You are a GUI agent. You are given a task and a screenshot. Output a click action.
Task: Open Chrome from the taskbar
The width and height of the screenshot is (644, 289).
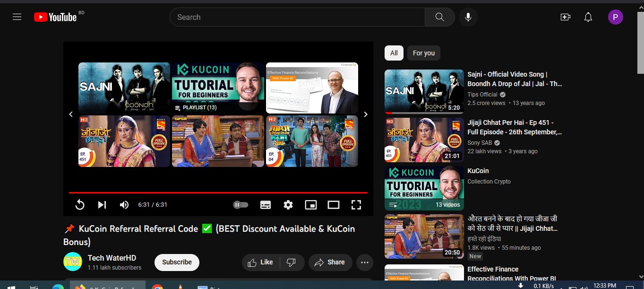click(157, 287)
